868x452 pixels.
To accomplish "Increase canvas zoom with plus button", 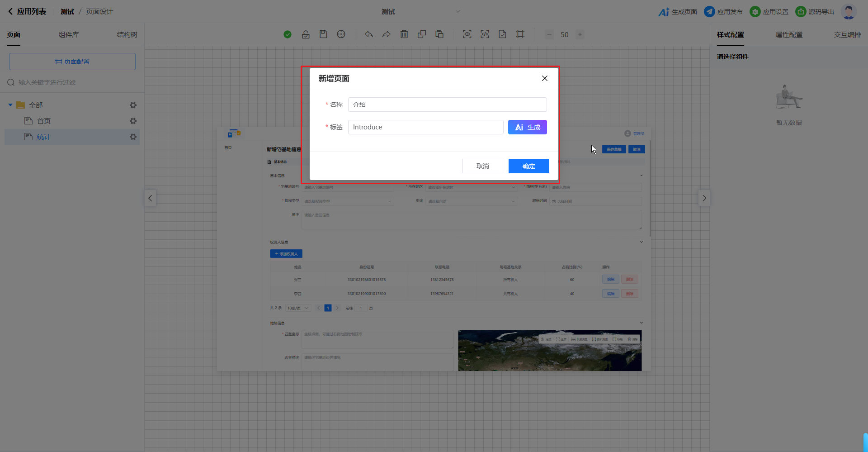I will [x=580, y=34].
